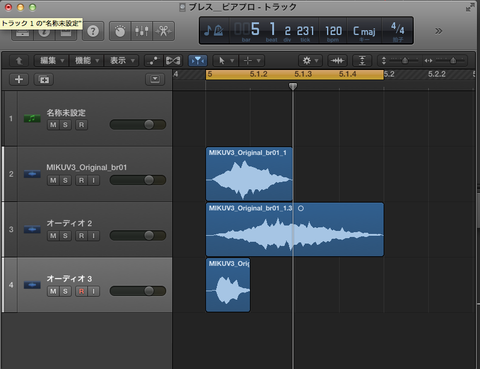Open the Mixer faders button
480x369 pixels.
142,31
